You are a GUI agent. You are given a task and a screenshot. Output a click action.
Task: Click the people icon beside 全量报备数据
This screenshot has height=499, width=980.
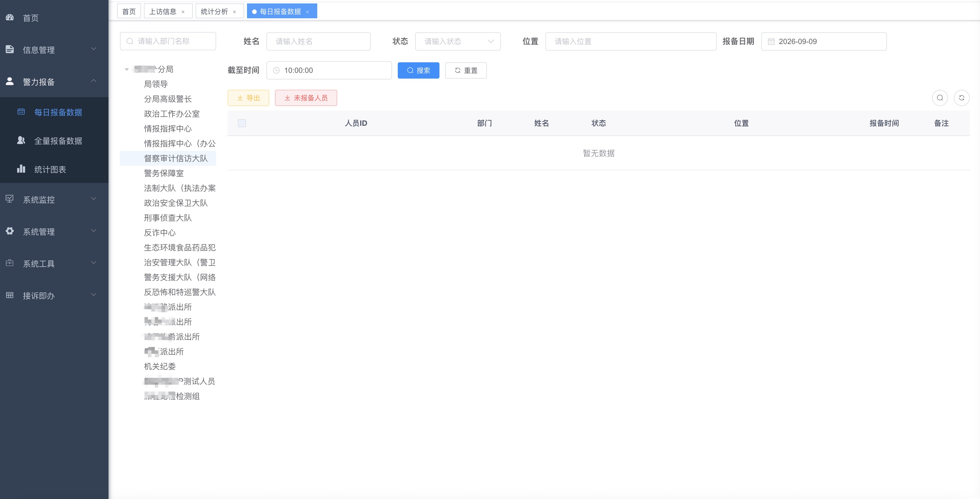click(21, 140)
